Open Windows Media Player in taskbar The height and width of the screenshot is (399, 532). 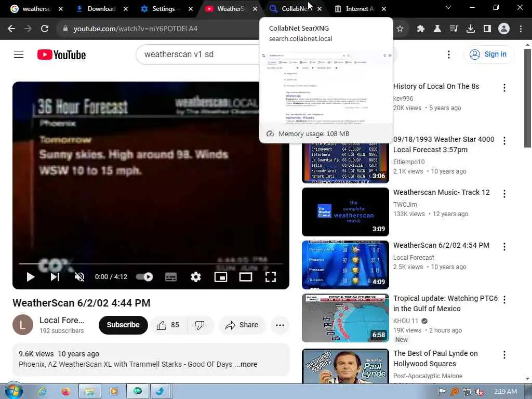113,392
